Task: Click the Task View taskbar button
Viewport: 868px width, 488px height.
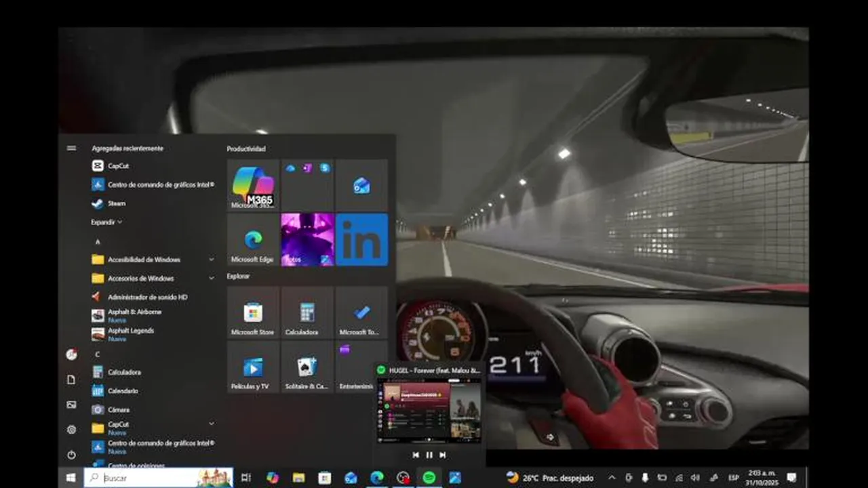Action: click(246, 478)
